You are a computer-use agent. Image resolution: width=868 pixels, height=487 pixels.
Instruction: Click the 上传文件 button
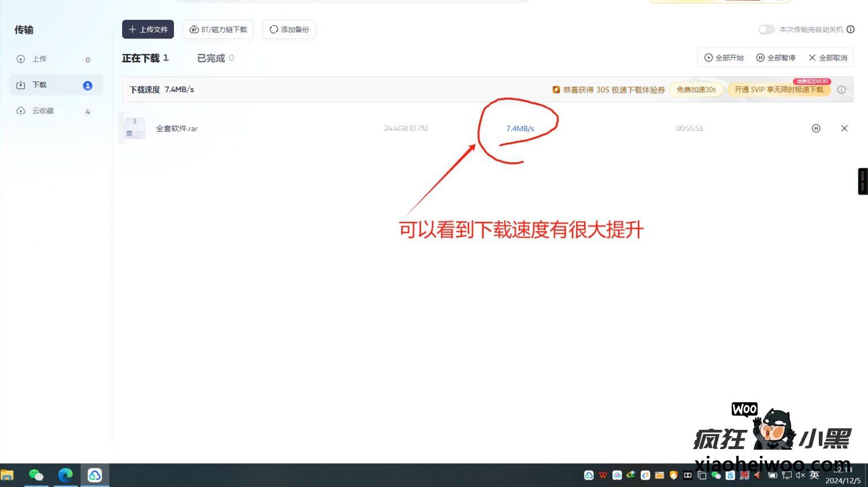point(148,29)
